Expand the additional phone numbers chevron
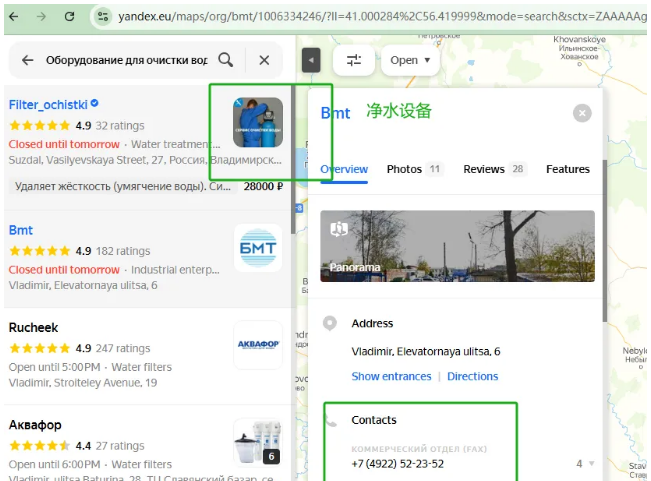The width and height of the screenshot is (651, 481). click(x=592, y=464)
